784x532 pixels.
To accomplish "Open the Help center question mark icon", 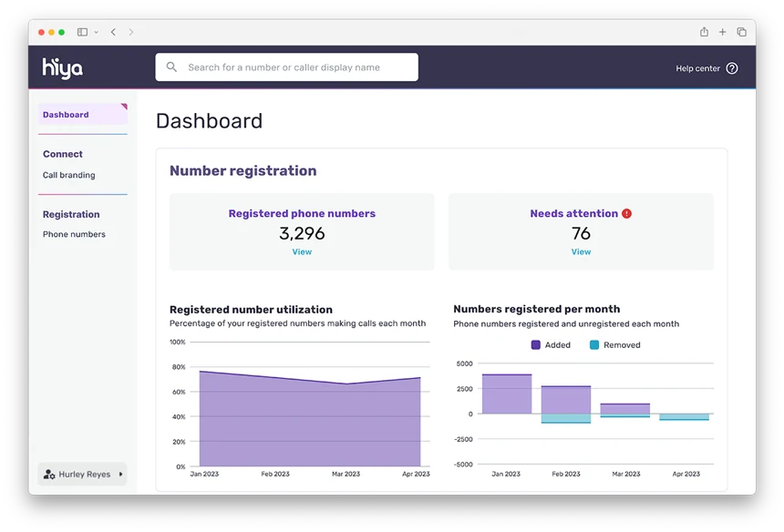I will pyautogui.click(x=734, y=67).
